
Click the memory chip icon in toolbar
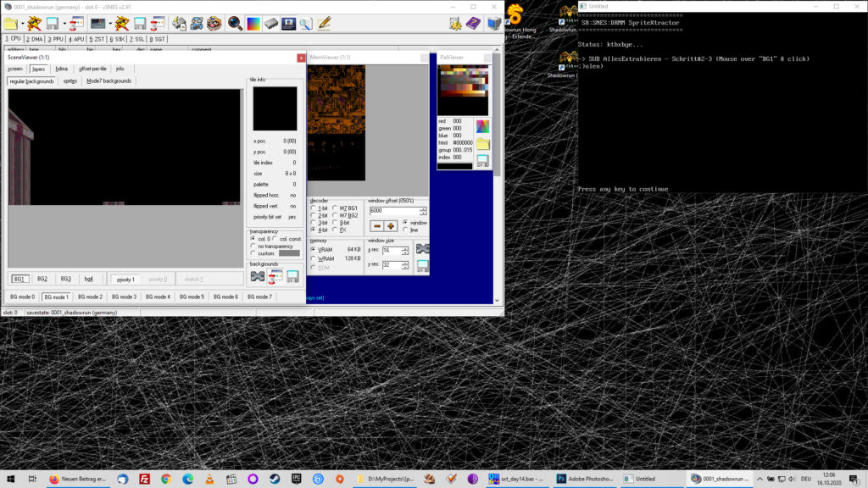[270, 23]
